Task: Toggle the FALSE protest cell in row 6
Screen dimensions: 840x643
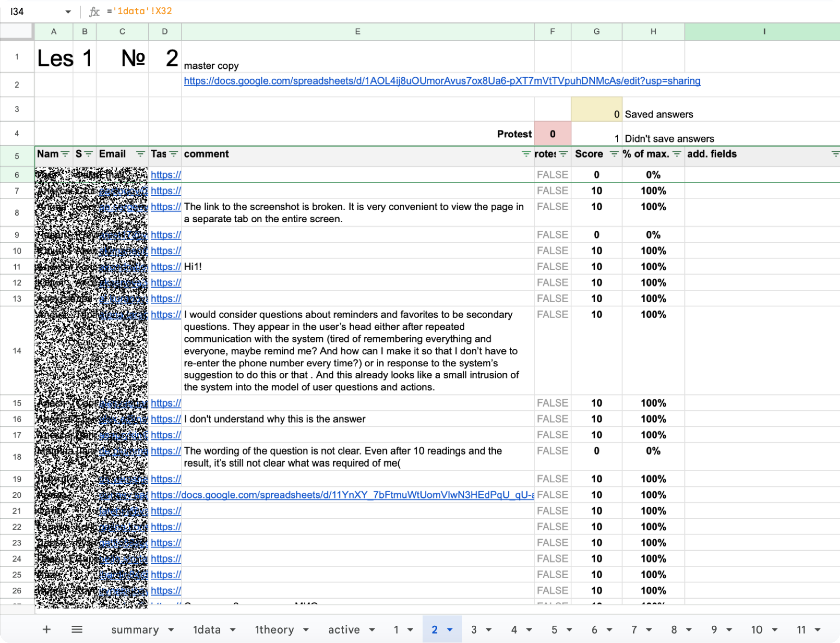Action: point(553,175)
